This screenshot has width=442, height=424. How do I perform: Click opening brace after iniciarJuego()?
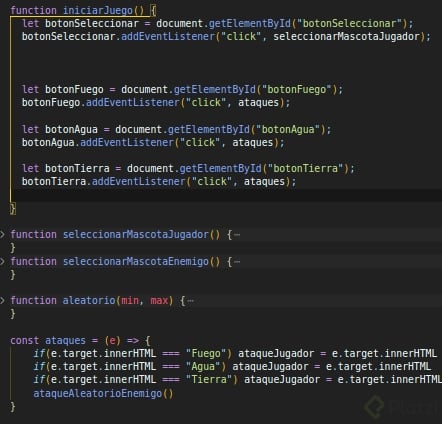tap(153, 10)
